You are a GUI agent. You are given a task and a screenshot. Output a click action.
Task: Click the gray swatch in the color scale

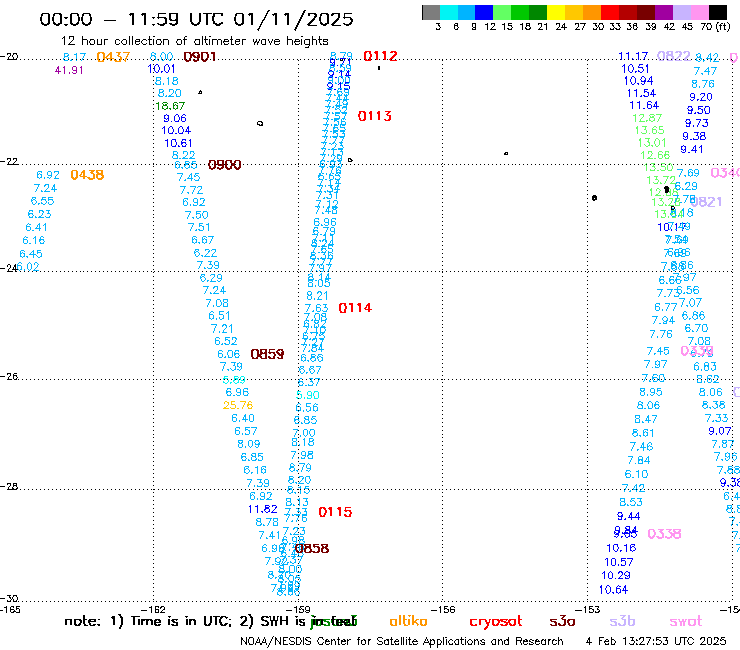tap(431, 12)
